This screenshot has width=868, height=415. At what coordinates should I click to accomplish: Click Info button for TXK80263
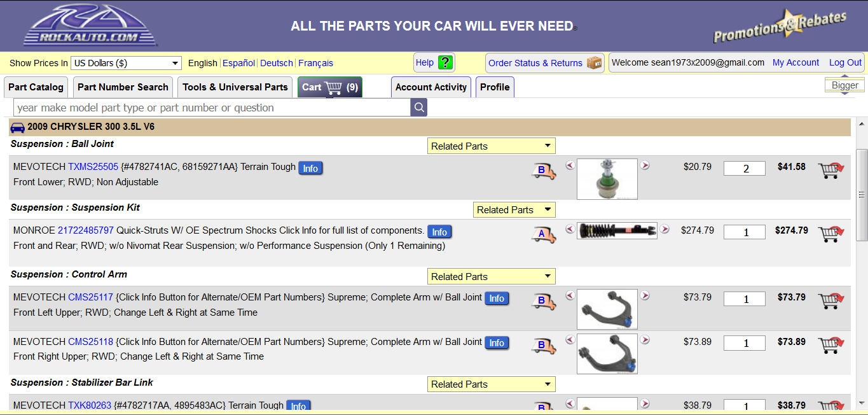pyautogui.click(x=298, y=405)
